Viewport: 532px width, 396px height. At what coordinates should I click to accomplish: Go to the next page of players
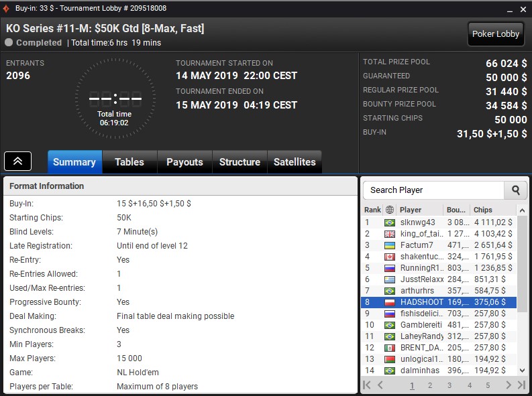(x=509, y=385)
